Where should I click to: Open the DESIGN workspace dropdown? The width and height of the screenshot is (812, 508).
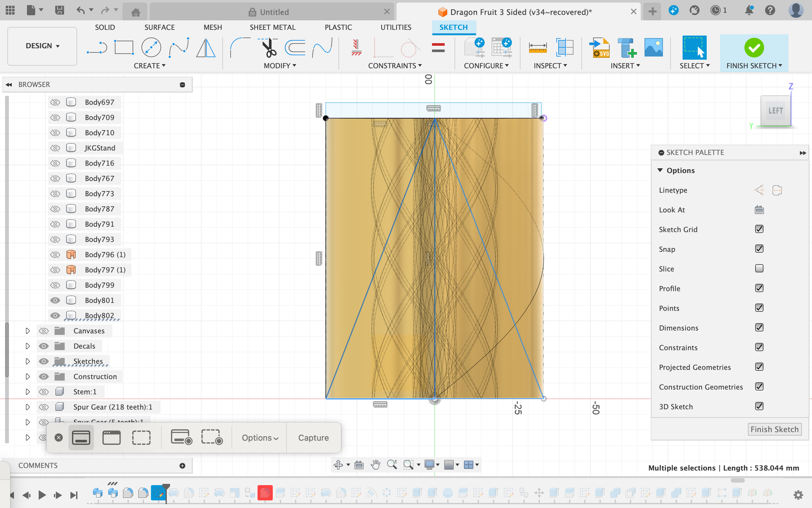[x=42, y=46]
